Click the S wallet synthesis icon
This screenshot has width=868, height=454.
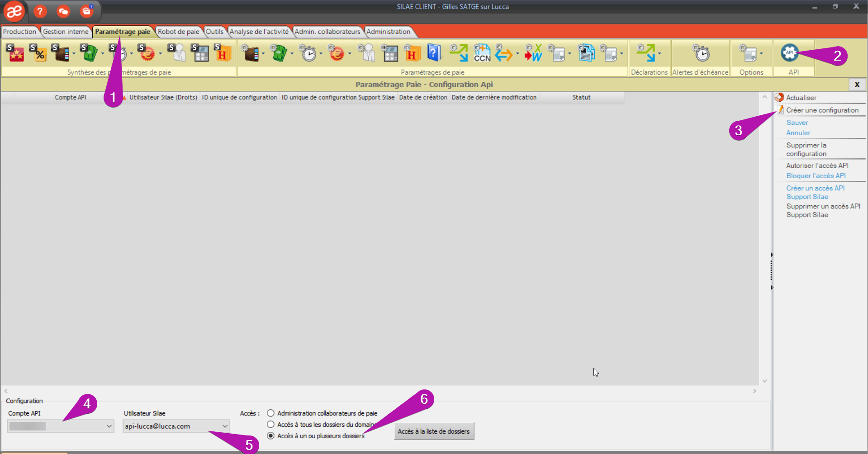point(60,53)
